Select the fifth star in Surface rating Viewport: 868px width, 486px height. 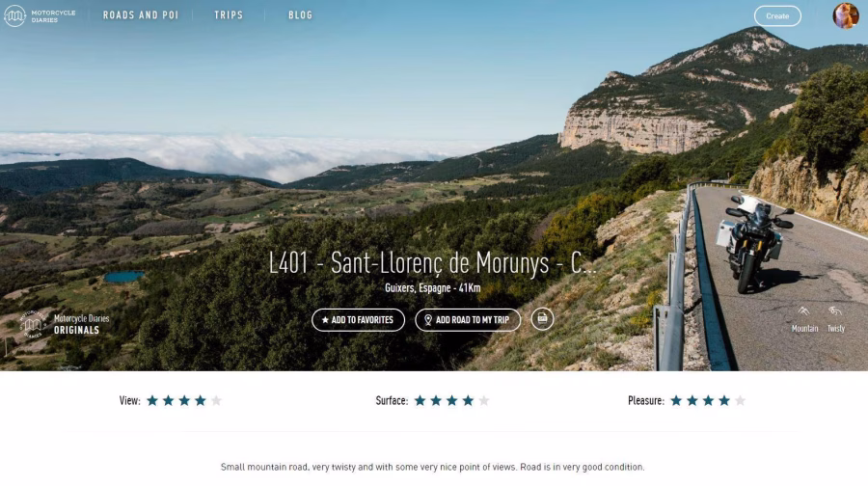[x=484, y=400]
